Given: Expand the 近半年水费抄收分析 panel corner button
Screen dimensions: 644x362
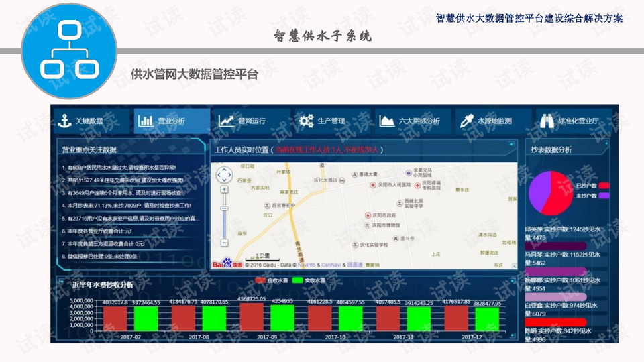Looking at the screenshot, I should [x=512, y=281].
